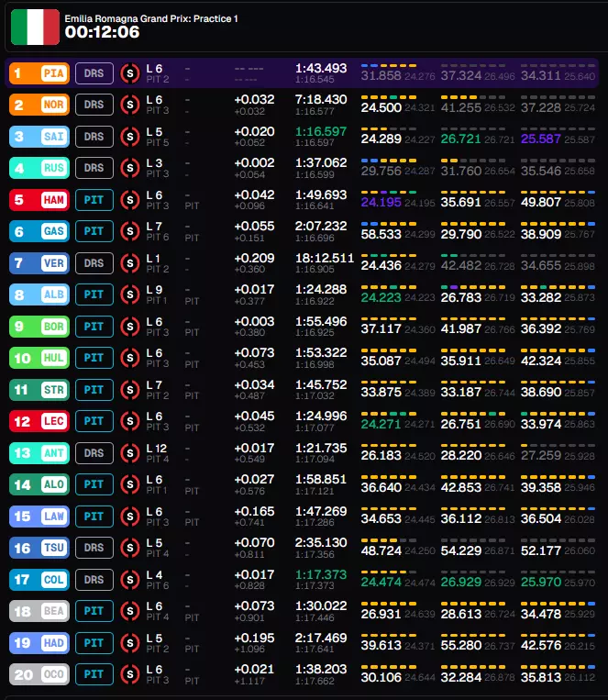
Task: Click BEA's gap value +0.073
Action: 254,606
